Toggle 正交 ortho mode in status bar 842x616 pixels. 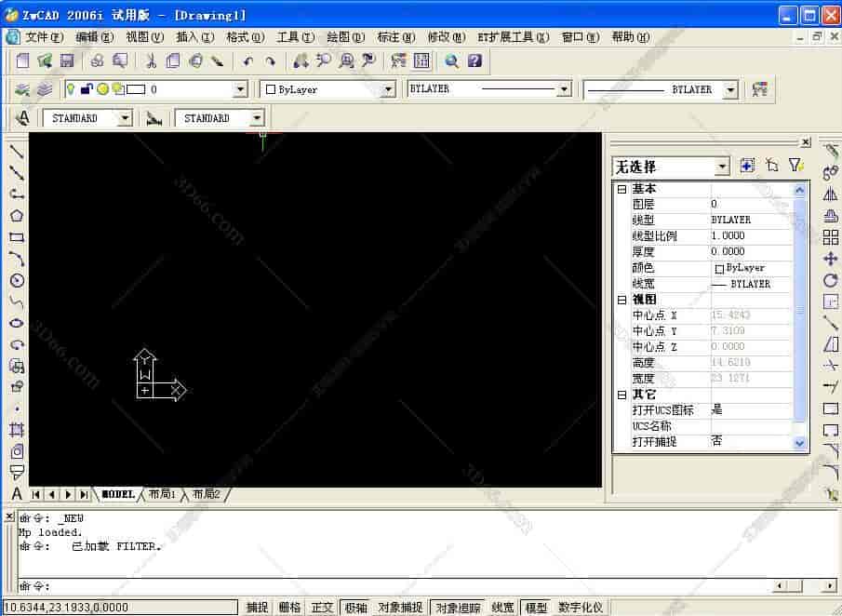coord(322,607)
